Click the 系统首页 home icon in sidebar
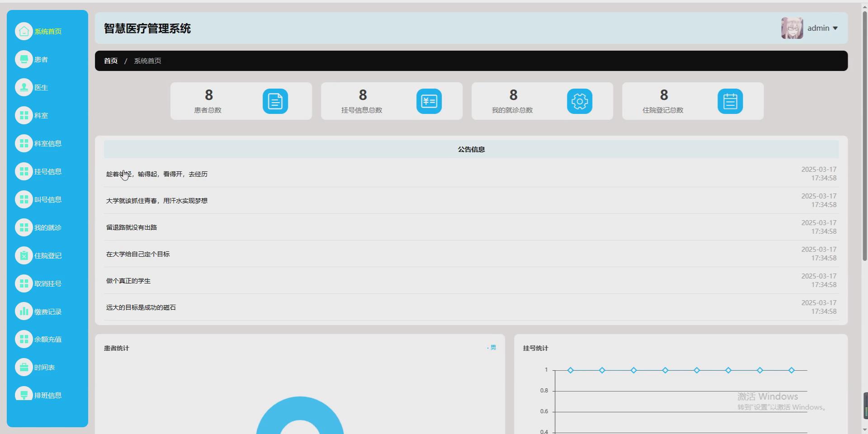Screen dimensions: 868x434 24,31
